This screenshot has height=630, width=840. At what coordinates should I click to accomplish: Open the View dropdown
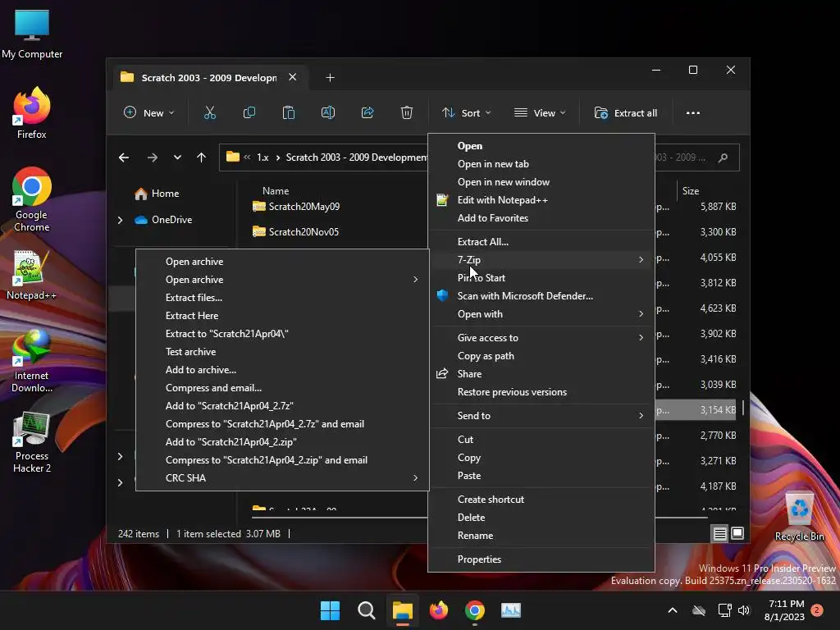point(540,113)
